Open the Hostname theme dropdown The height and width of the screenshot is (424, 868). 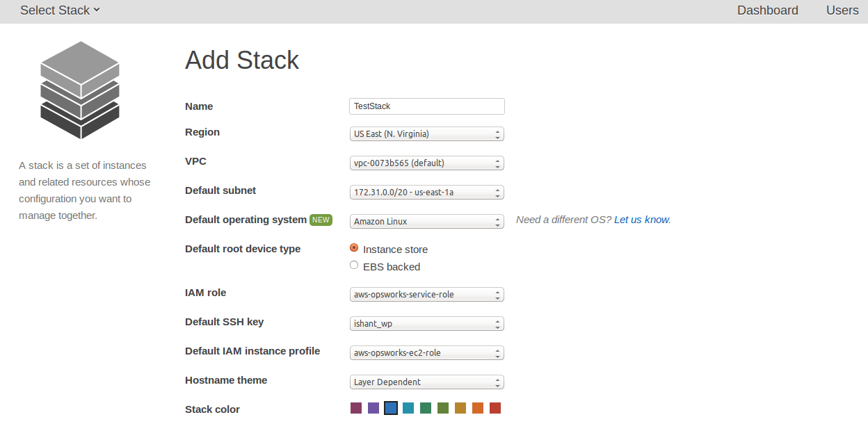click(426, 382)
